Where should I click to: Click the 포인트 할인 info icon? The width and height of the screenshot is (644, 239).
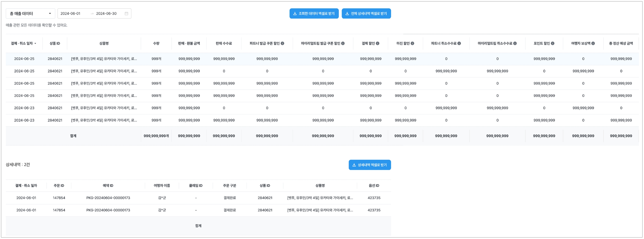(x=552, y=44)
